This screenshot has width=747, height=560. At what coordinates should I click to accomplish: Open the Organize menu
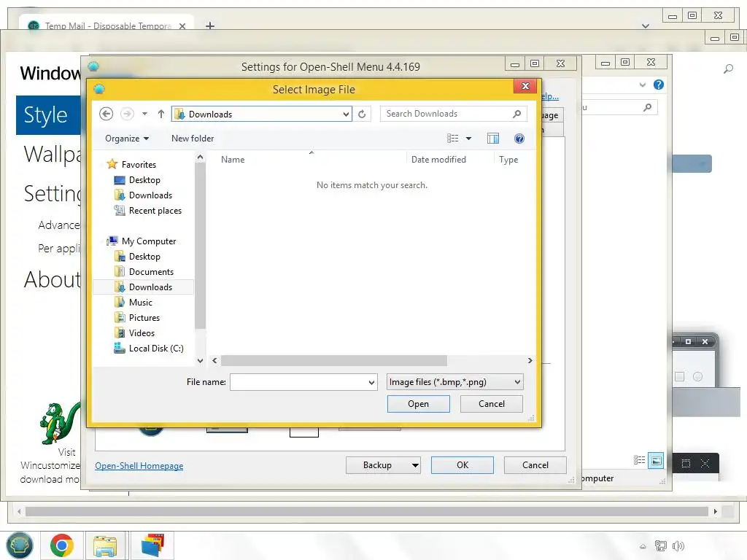click(127, 139)
